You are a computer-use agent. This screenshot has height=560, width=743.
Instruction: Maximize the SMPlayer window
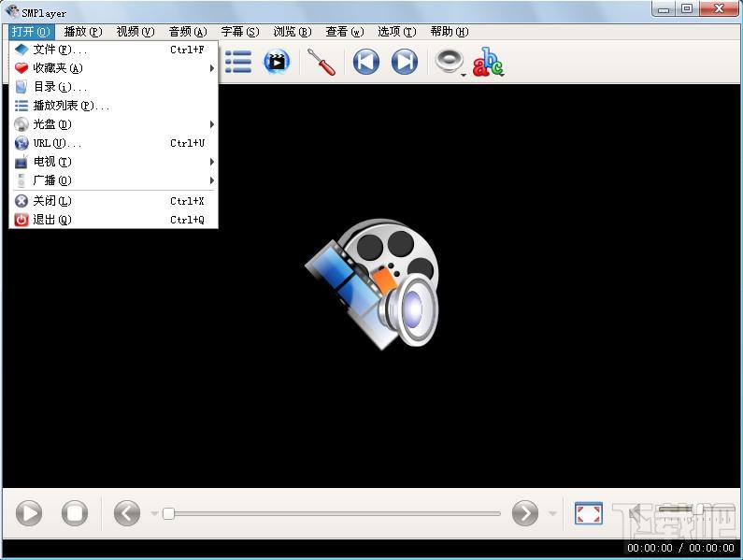coord(687,9)
